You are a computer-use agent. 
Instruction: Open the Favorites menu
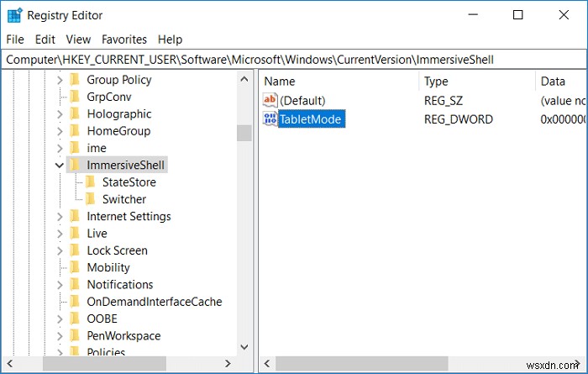click(124, 40)
